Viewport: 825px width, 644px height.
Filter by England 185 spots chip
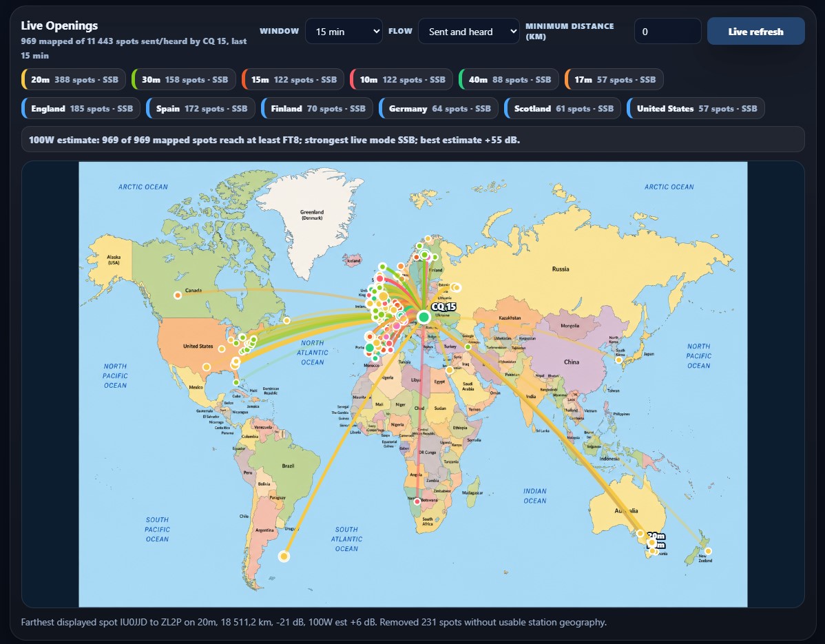pos(81,108)
